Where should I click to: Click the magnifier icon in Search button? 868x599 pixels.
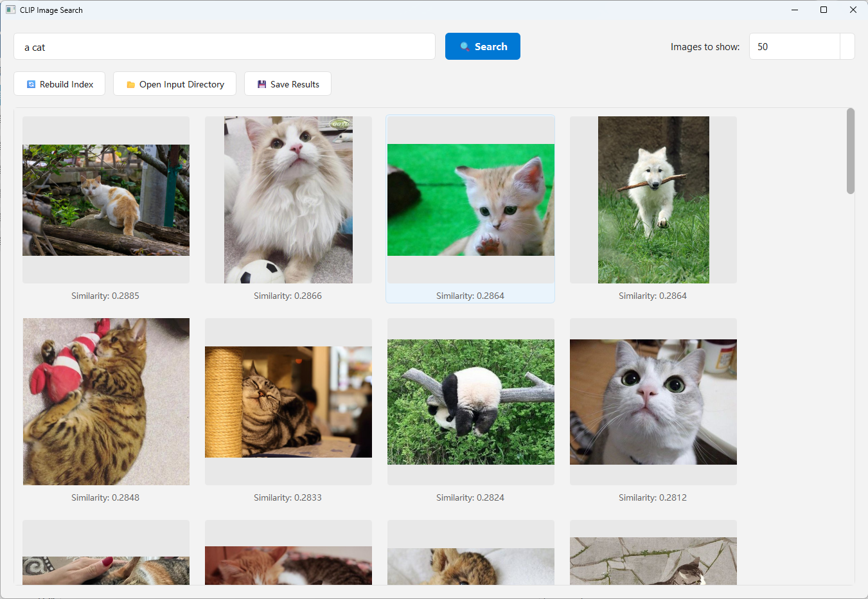point(465,47)
